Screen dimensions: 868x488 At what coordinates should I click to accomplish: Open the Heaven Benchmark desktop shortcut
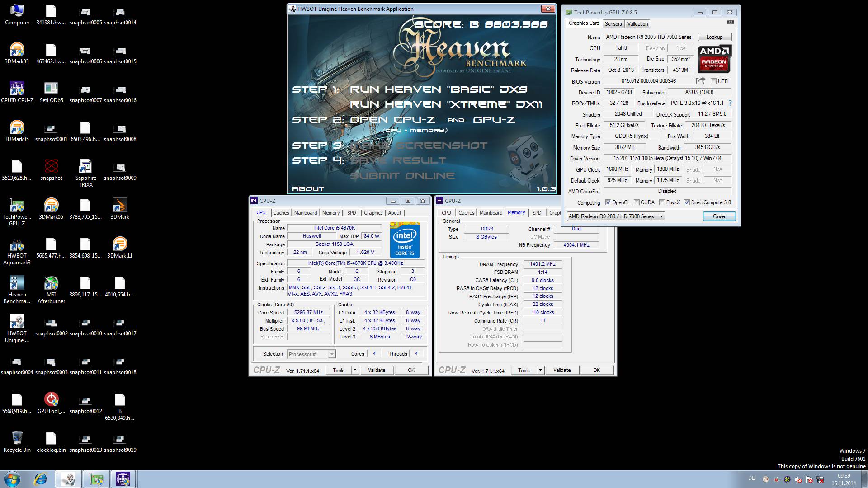[17, 290]
